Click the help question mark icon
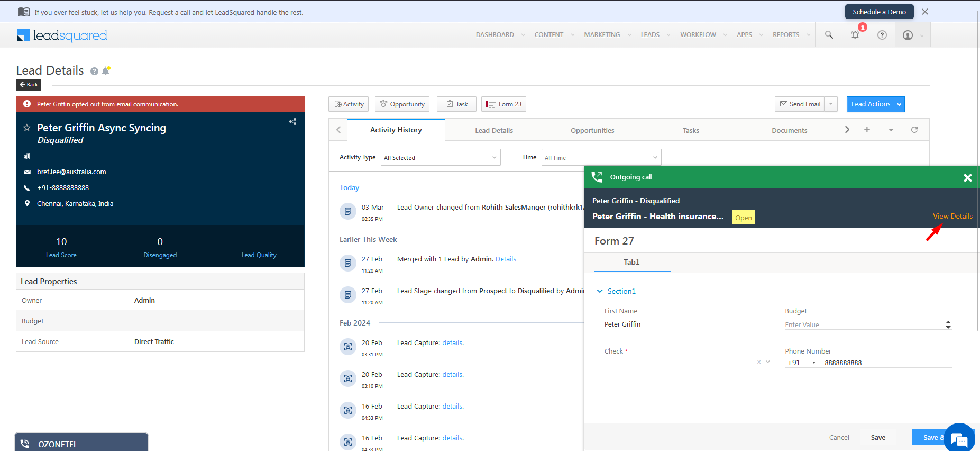The width and height of the screenshot is (980, 451). [882, 35]
